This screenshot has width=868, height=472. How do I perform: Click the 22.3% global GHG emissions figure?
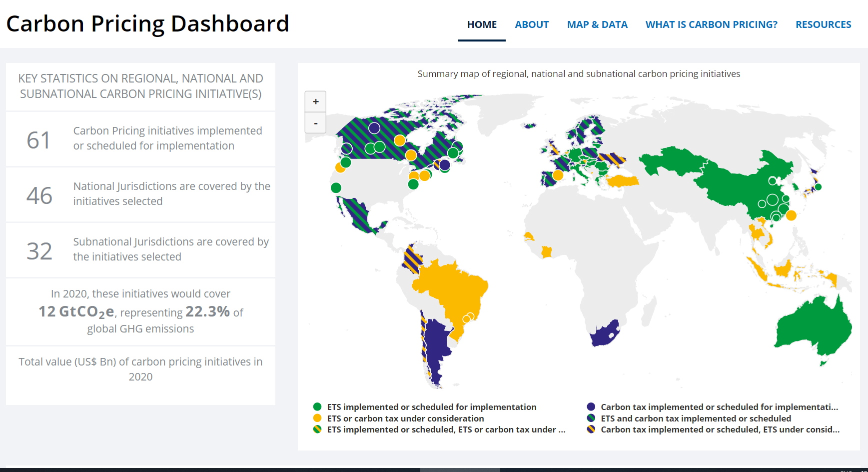[207, 311]
